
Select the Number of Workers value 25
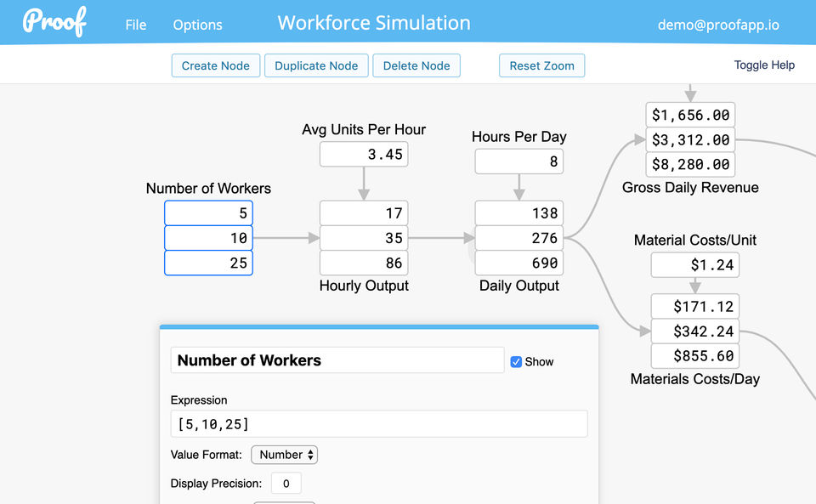[209, 263]
